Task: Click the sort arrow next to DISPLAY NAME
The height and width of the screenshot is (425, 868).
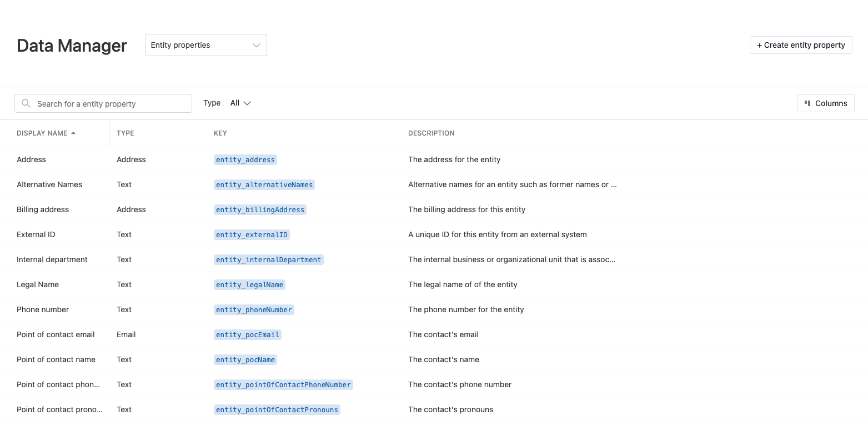Action: [x=73, y=133]
